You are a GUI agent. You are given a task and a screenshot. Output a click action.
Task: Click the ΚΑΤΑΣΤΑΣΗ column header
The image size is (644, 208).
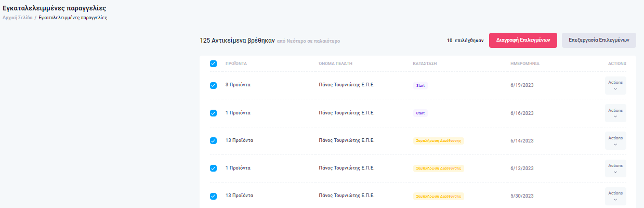click(x=425, y=64)
